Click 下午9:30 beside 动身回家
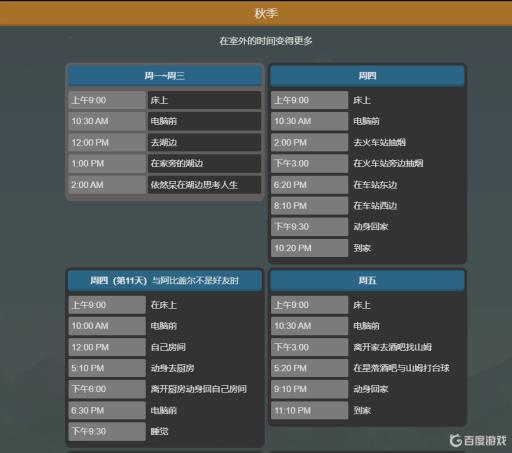This screenshot has width=512, height=453. pos(310,227)
